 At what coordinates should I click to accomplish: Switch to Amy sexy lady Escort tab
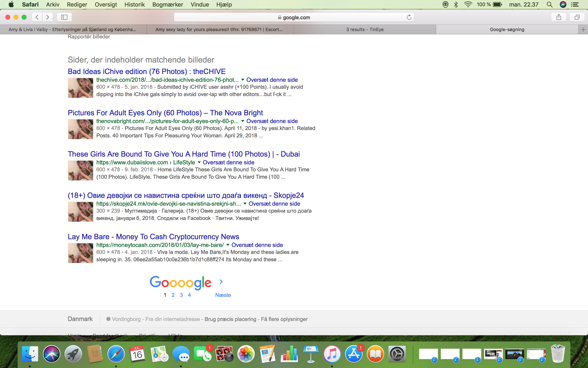click(x=220, y=29)
